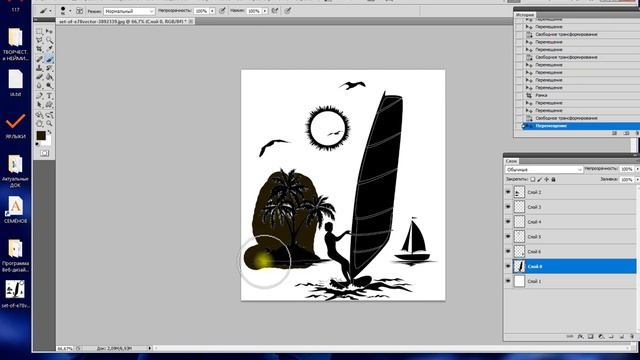640x360 pixels.
Task: Click the Слой 2 layer thumbnail
Action: (x=519, y=192)
